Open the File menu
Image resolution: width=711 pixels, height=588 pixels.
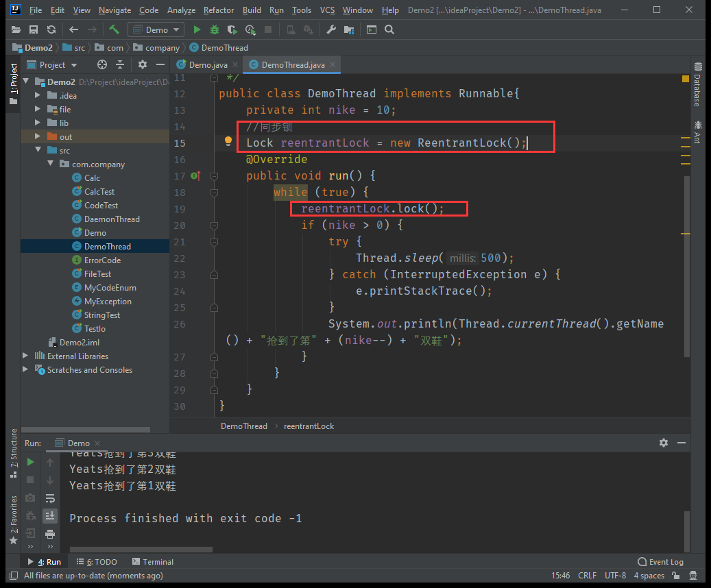tap(36, 10)
